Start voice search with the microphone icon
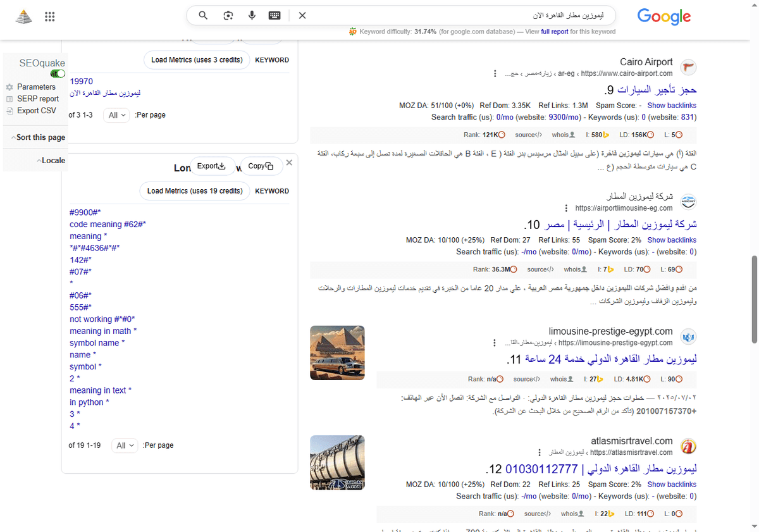The height and width of the screenshot is (532, 759). coord(252,16)
